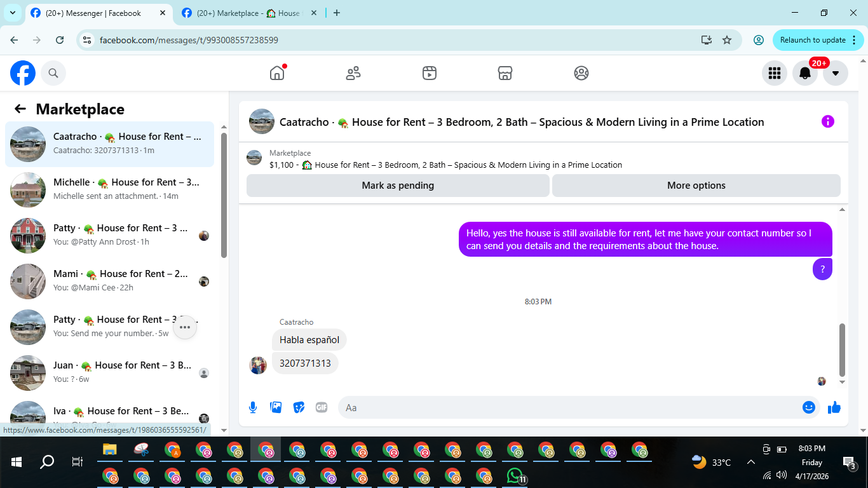The height and width of the screenshot is (488, 868).
Task: Open the $1,100 Marketplace listing link
Action: click(x=445, y=165)
